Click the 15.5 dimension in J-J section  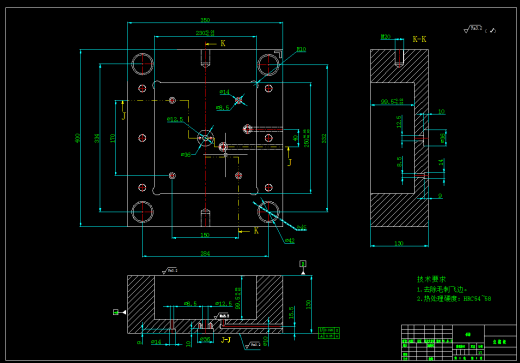(x=291, y=312)
